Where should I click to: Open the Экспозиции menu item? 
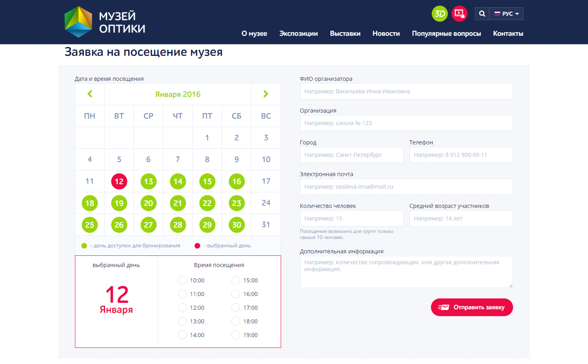(x=298, y=33)
